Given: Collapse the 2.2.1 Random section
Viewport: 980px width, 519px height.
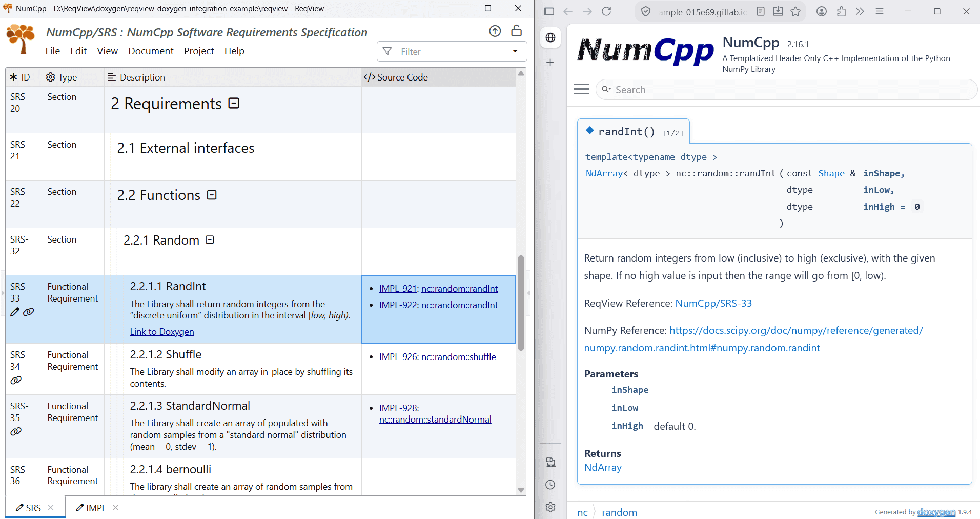Looking at the screenshot, I should (210, 239).
